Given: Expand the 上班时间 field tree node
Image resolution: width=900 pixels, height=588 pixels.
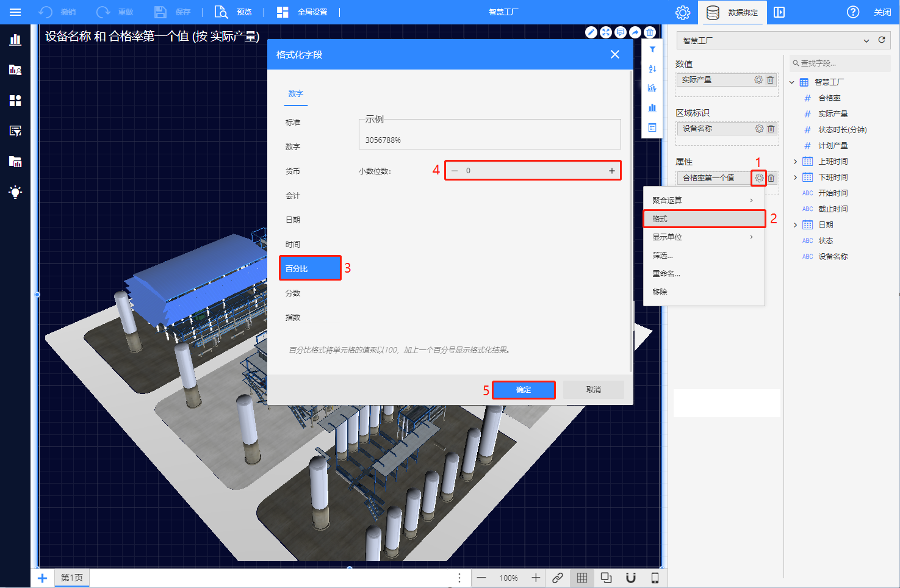Looking at the screenshot, I should click(795, 162).
